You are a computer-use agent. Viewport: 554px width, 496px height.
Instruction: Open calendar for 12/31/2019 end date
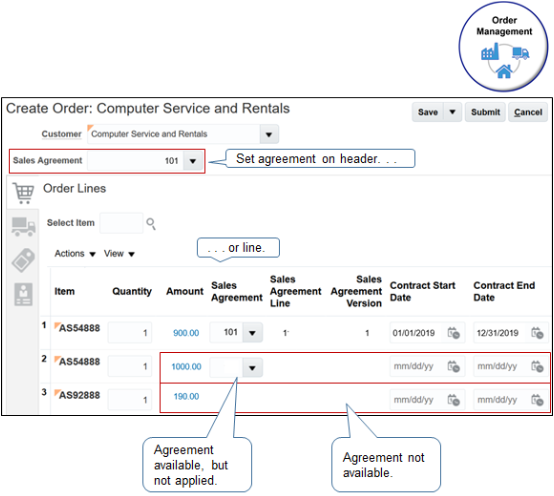537,333
